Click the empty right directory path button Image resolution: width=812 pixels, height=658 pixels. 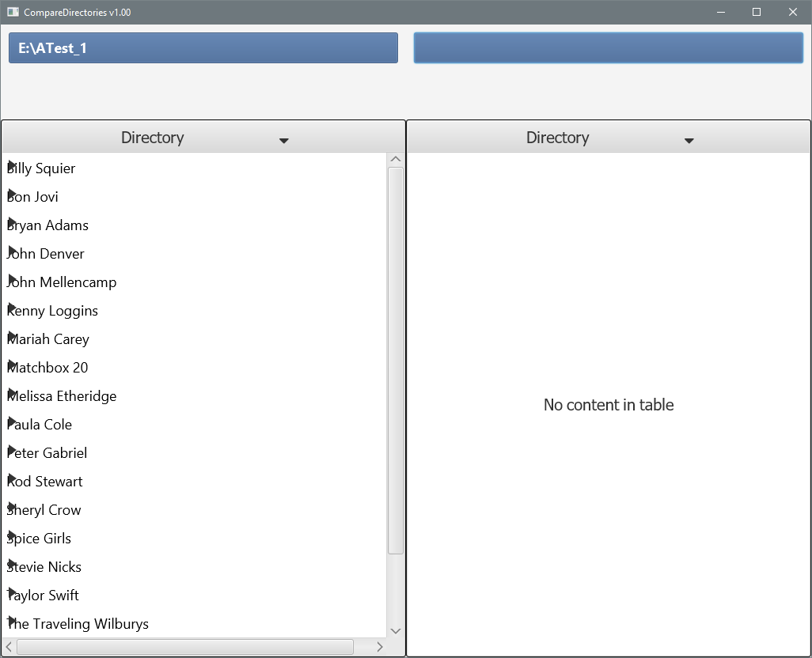609,48
